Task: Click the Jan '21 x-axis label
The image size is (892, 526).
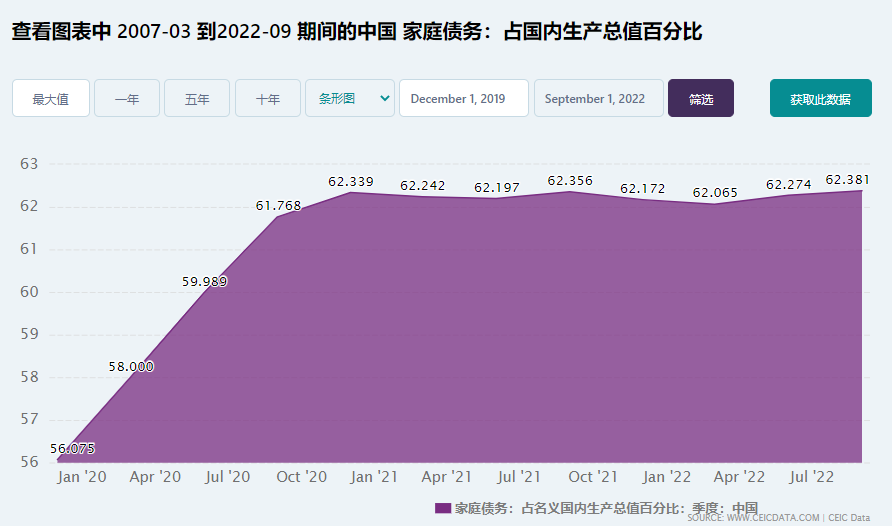Action: pyautogui.click(x=374, y=477)
